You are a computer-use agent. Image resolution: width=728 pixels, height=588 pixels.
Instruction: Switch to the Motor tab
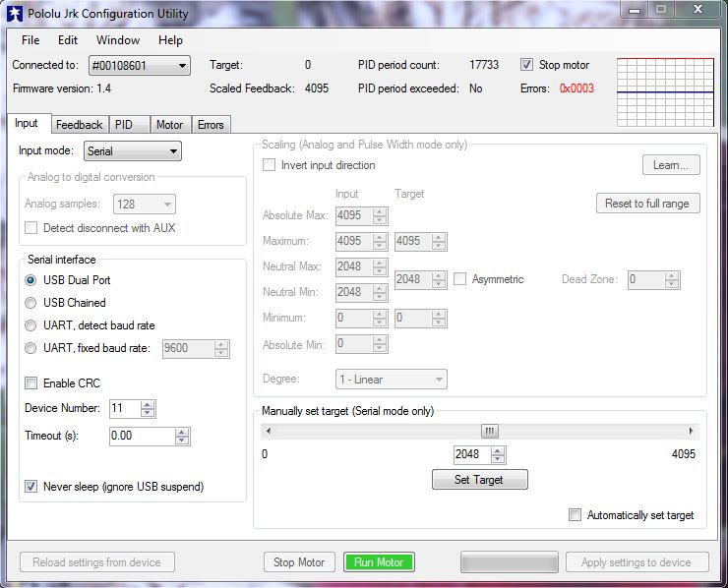[x=169, y=125]
